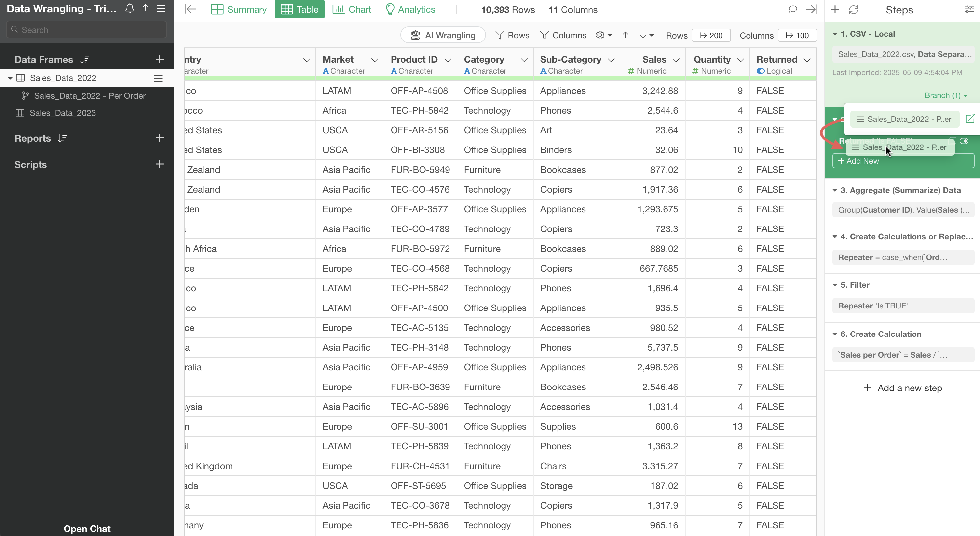Open the Returned column dropdown menu
The width and height of the screenshot is (980, 536).
pyautogui.click(x=807, y=60)
